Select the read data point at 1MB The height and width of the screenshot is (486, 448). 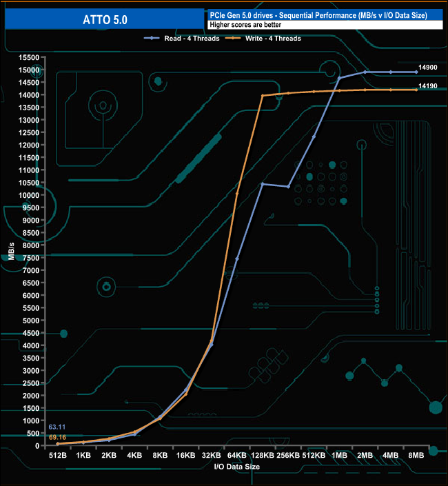click(339, 79)
